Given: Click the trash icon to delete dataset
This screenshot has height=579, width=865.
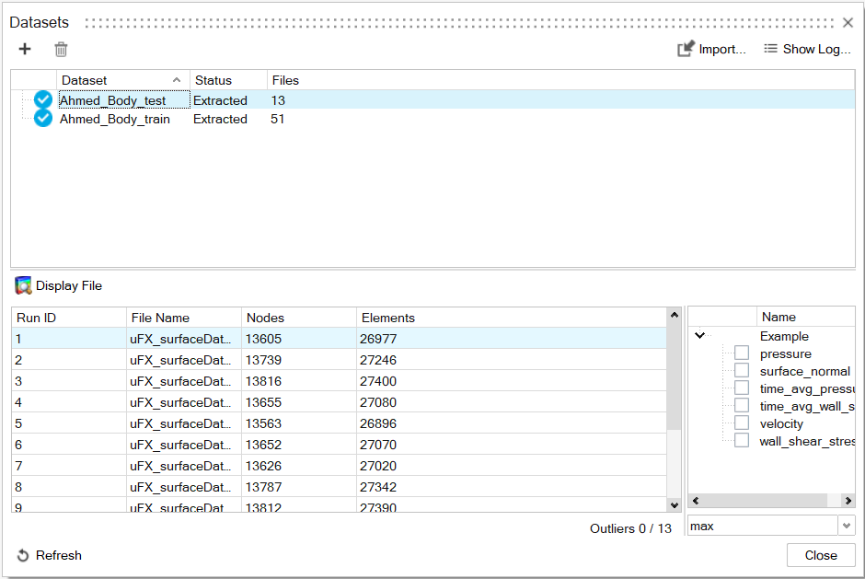Looking at the screenshot, I should (x=61, y=49).
